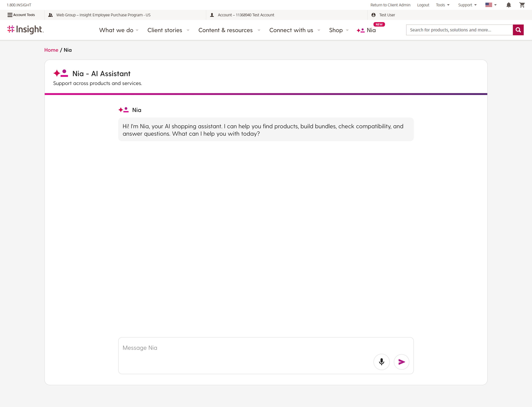The width and height of the screenshot is (532, 407).
Task: Click the Home breadcrumb link
Action: click(x=51, y=50)
